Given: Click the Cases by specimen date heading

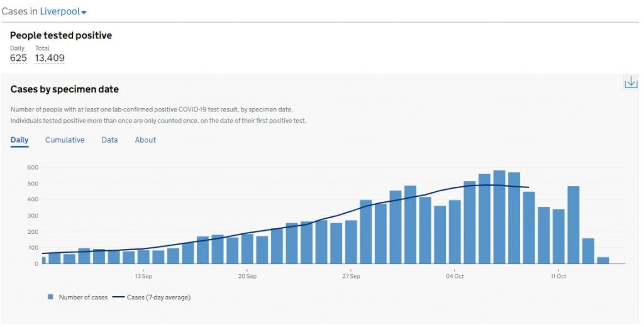Looking at the screenshot, I should (x=65, y=89).
